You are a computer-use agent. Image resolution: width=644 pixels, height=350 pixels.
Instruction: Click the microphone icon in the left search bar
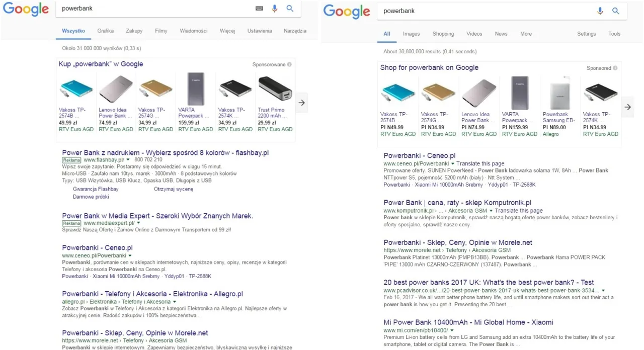274,8
